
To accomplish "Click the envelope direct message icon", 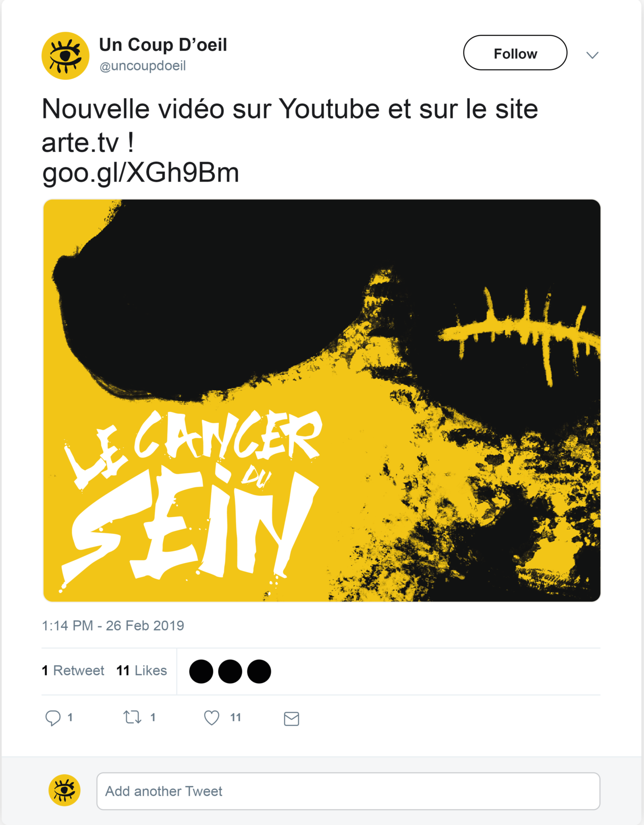I will 291,719.
